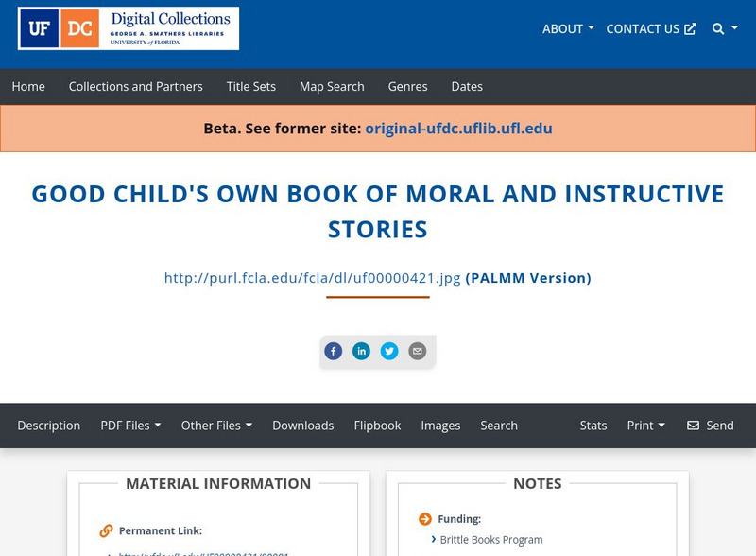Switch to the Images tab
Image resolution: width=756 pixels, height=556 pixels.
pyautogui.click(x=440, y=426)
